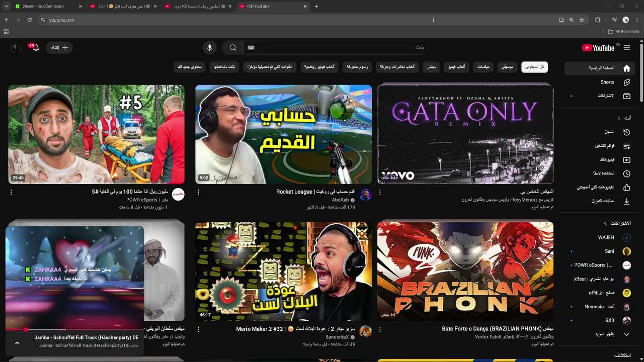Image resolution: width=644 pixels, height=362 pixels.
Task: Start voice search with the microphone icon
Action: pos(210,48)
